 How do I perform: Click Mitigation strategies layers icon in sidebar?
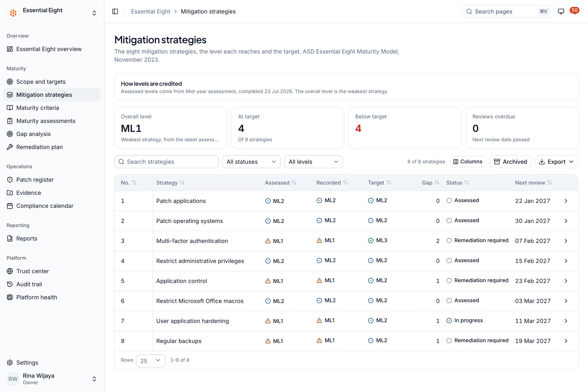10,95
